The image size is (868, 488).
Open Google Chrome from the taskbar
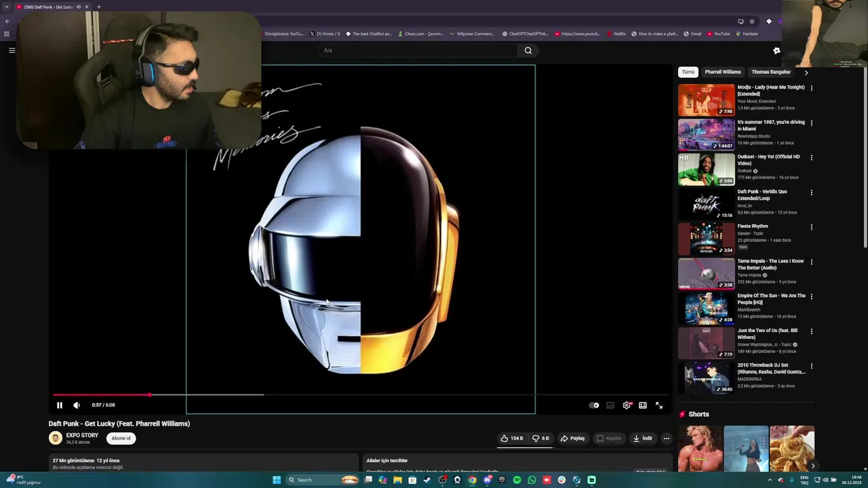coord(472,480)
